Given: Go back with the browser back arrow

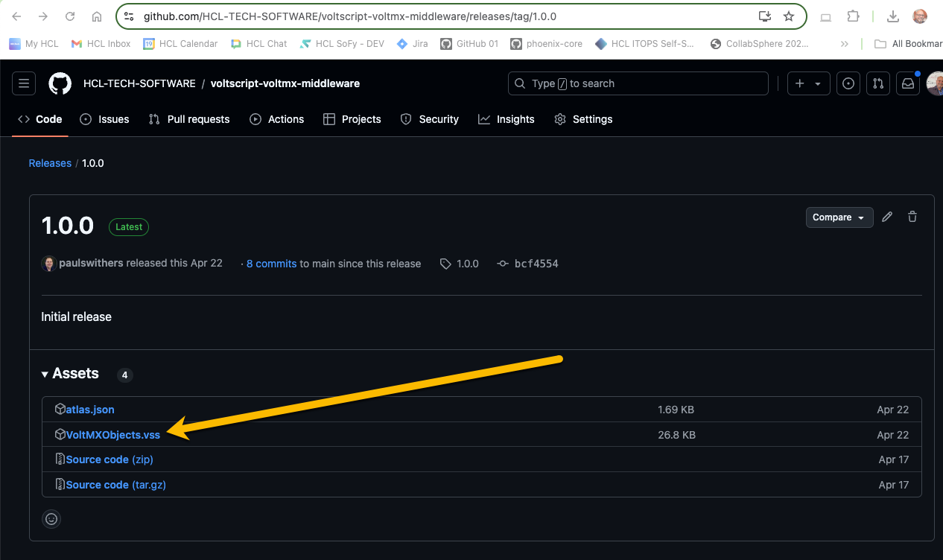Looking at the screenshot, I should [x=16, y=16].
